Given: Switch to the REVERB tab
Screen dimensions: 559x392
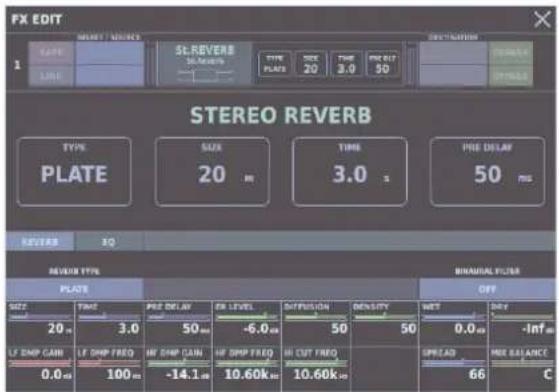Looking at the screenshot, I should [40, 242].
